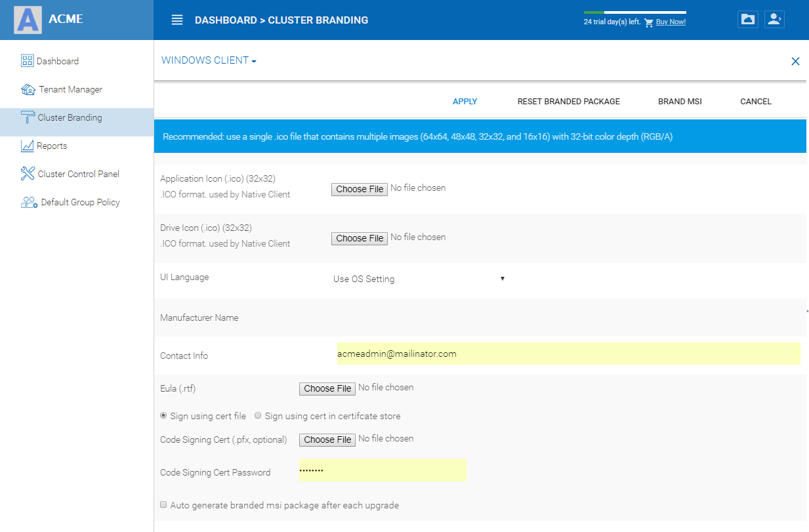The height and width of the screenshot is (532, 809).
Task: Click the Dashboard grid icon in sidebar
Action: point(27,61)
